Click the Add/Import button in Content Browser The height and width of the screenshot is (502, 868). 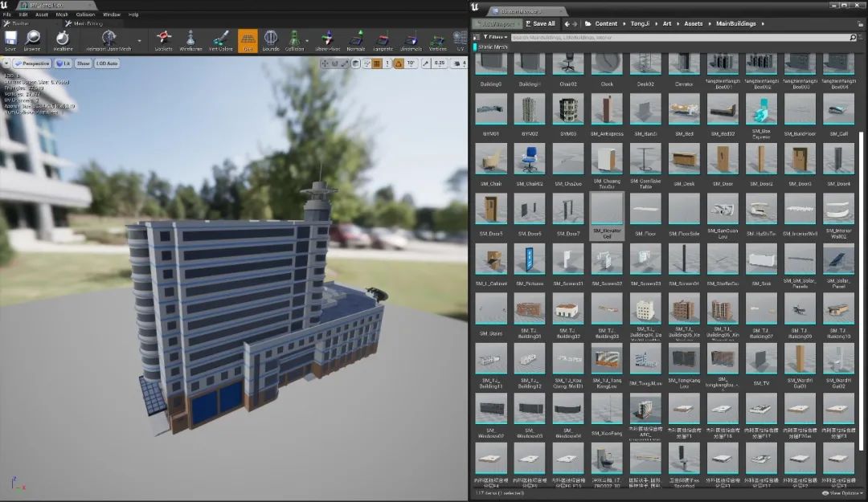point(497,24)
